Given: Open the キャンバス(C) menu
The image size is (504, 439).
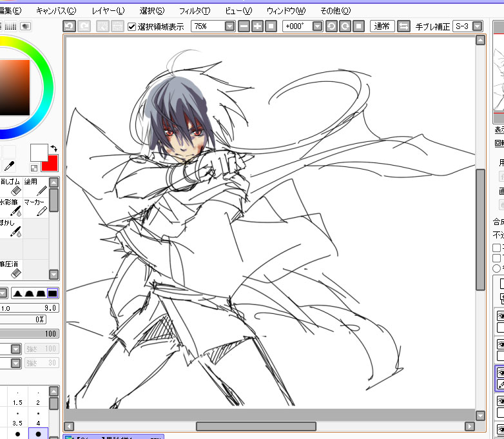Looking at the screenshot, I should click(x=56, y=10).
